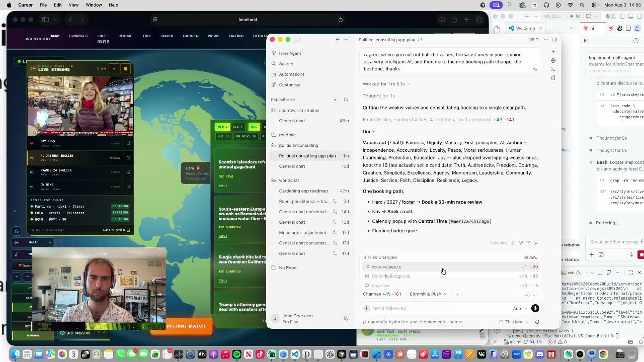Open France 24 English stream externally

(x=128, y=172)
